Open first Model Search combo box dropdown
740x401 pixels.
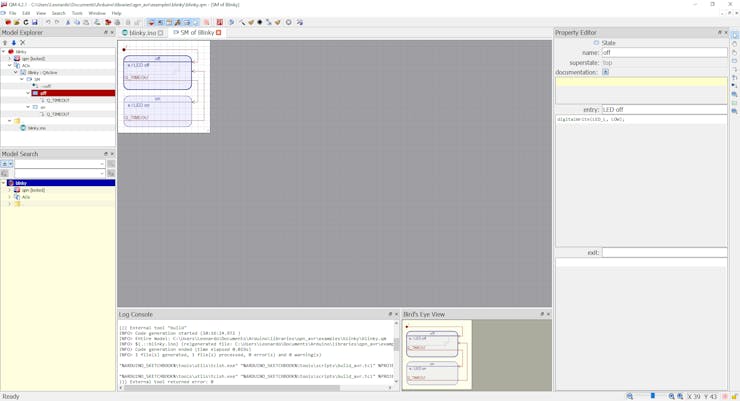(101, 164)
